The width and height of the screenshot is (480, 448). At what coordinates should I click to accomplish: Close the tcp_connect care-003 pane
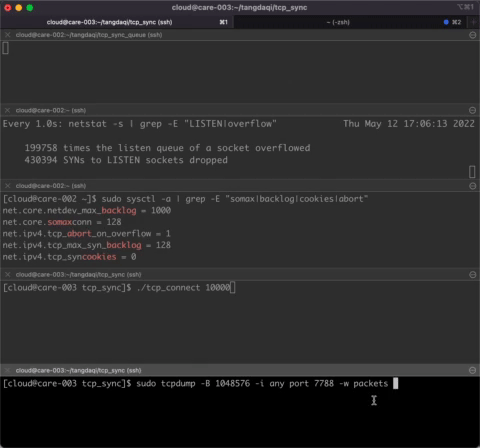click(8, 275)
